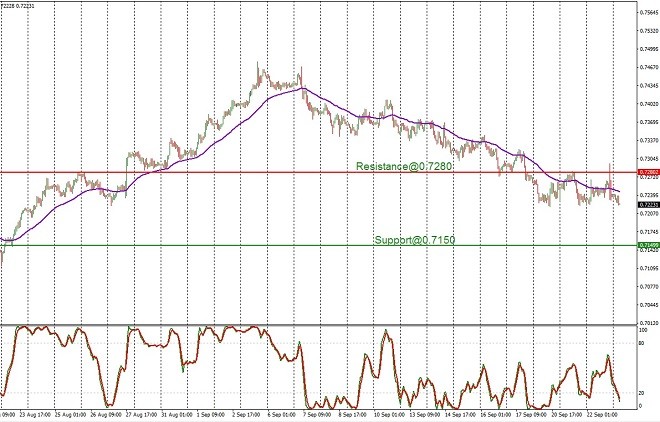Click the red resistance price tag on axis
The width and height of the screenshot is (660, 422).
tap(649, 172)
